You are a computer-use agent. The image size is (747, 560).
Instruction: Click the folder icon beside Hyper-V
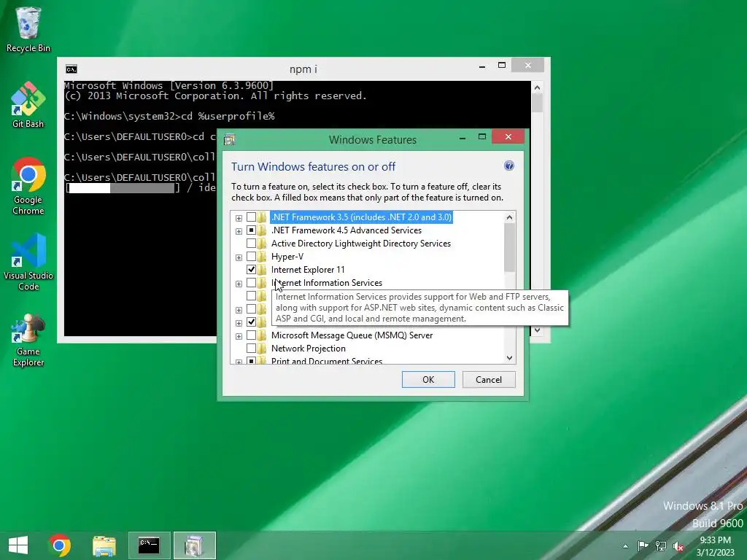point(262,257)
